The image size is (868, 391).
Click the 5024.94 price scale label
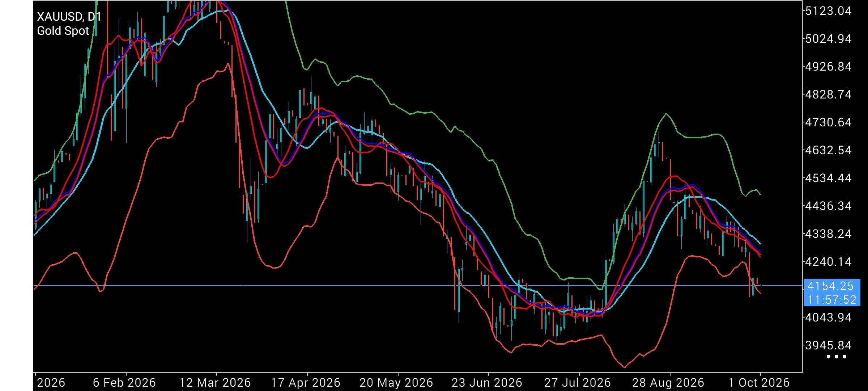828,39
